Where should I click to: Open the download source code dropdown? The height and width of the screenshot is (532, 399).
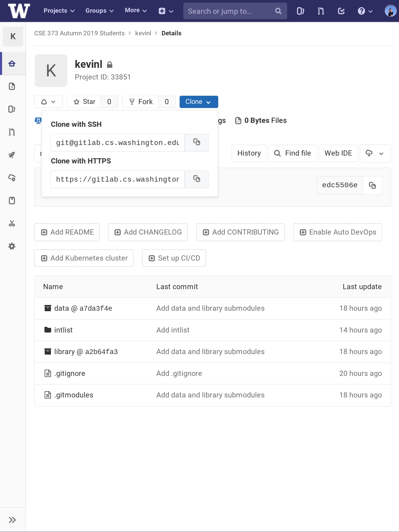click(x=375, y=153)
